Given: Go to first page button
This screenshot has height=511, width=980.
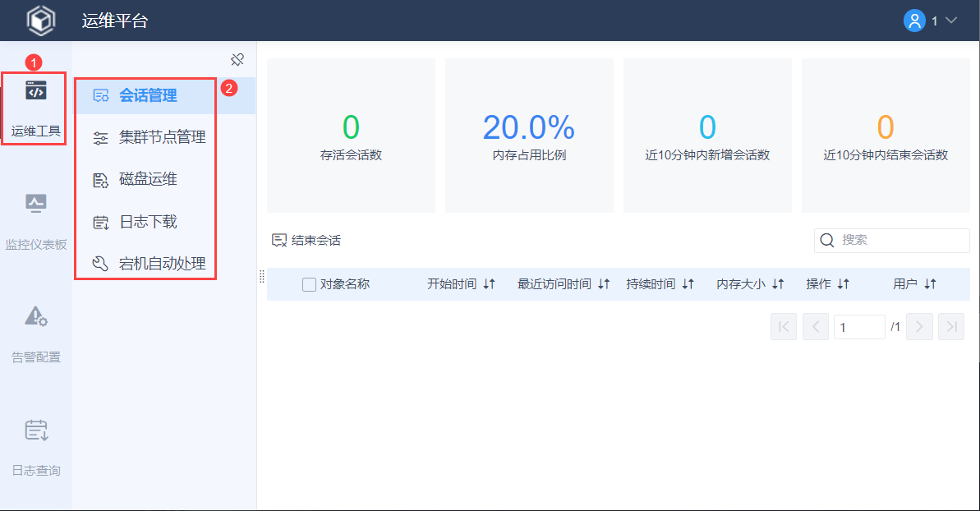Looking at the screenshot, I should tap(784, 327).
